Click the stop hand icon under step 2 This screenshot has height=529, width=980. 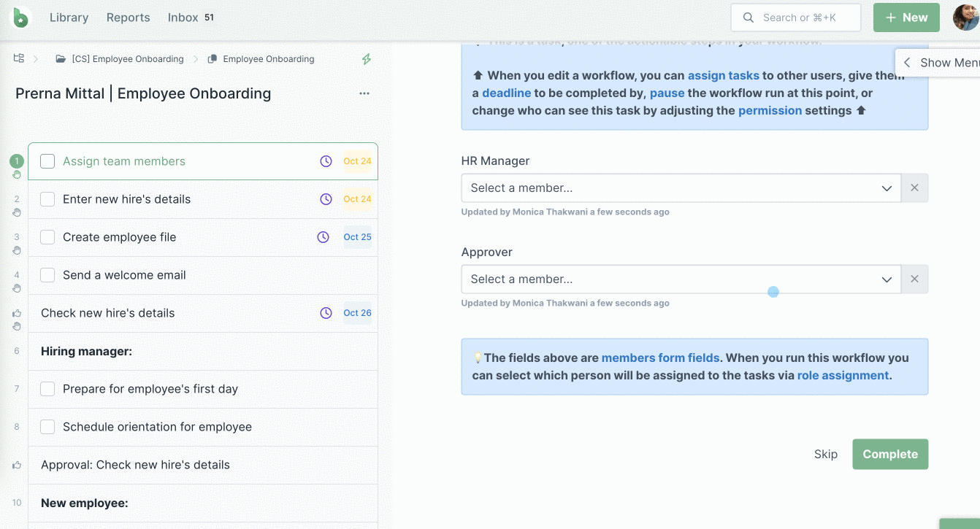[17, 212]
